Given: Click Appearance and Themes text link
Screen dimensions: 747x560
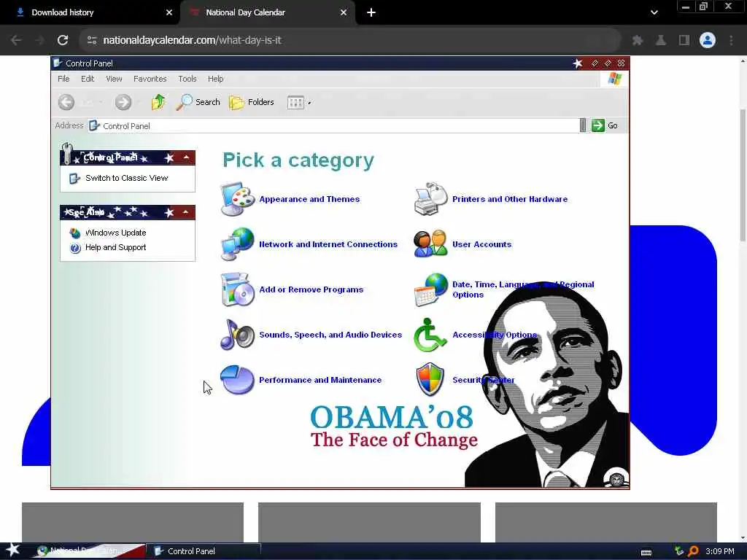Looking at the screenshot, I should [x=309, y=199].
